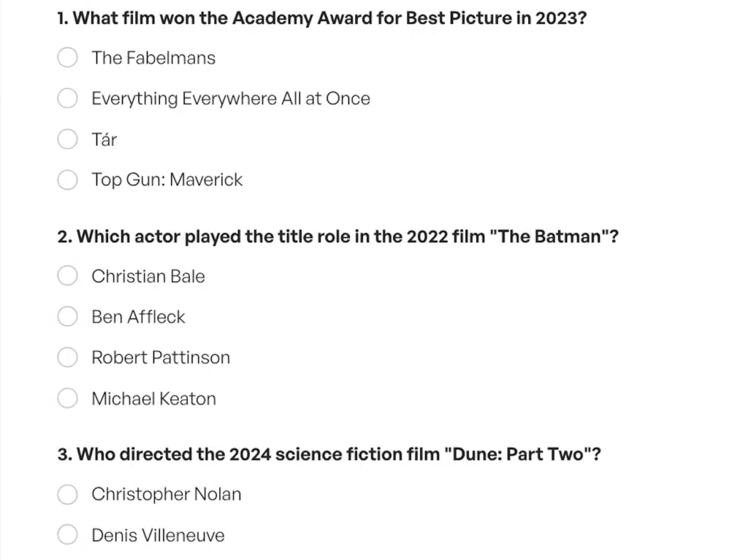The image size is (748, 560).
Task: Click the 'Everything Everywhere All at Once' label
Action: point(231,99)
